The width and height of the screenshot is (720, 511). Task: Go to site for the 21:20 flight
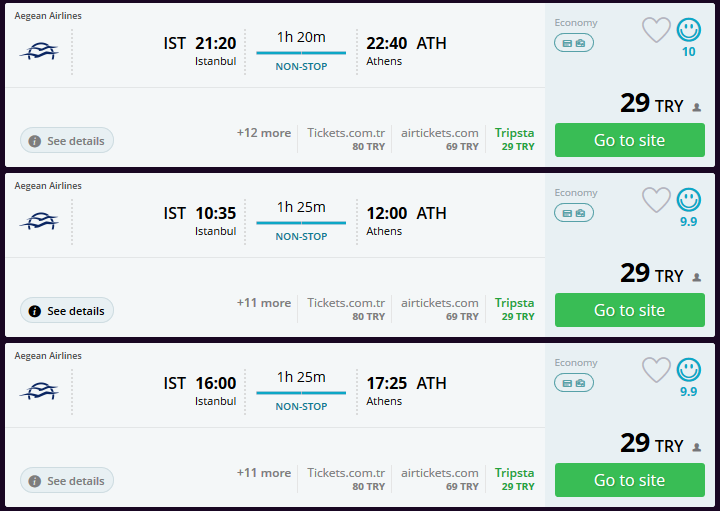(x=629, y=140)
